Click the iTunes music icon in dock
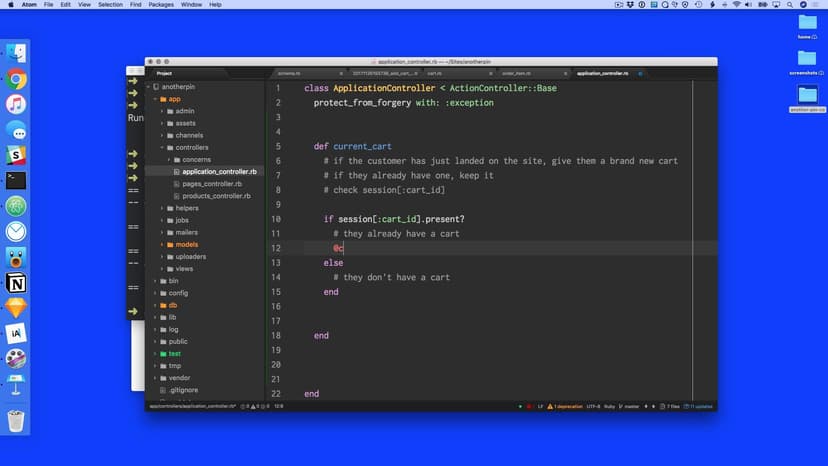This screenshot has width=828, height=466. click(16, 104)
